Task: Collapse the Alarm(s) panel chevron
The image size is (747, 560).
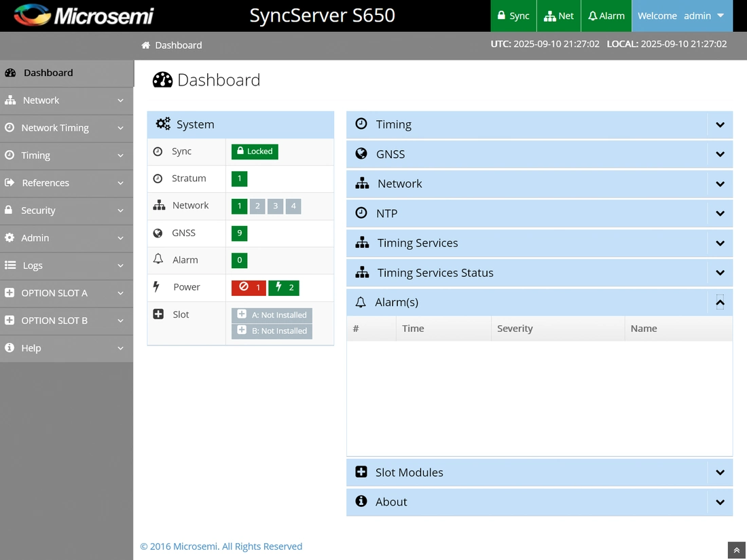Action: pyautogui.click(x=720, y=302)
